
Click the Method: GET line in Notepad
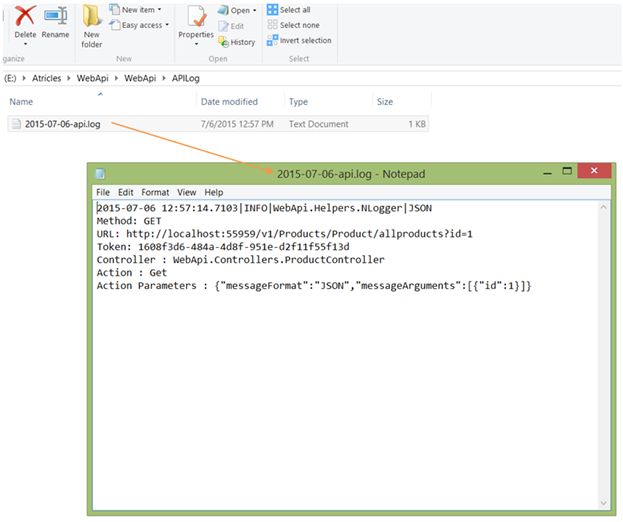[129, 221]
